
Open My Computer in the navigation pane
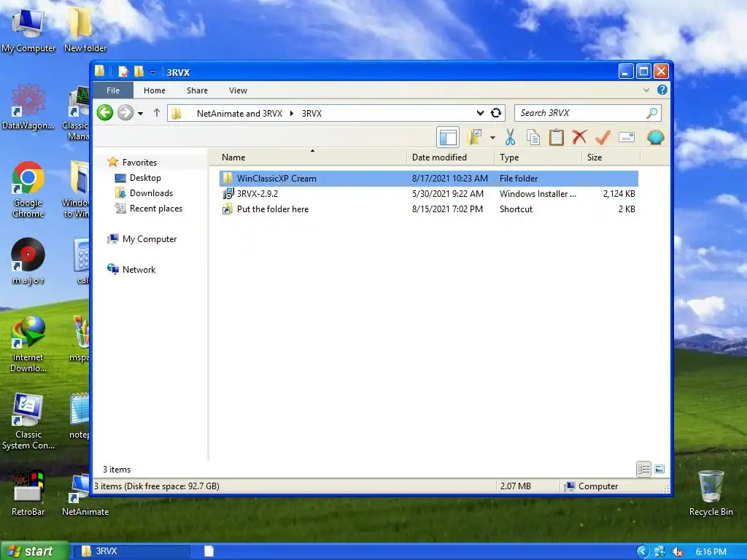tap(142, 239)
